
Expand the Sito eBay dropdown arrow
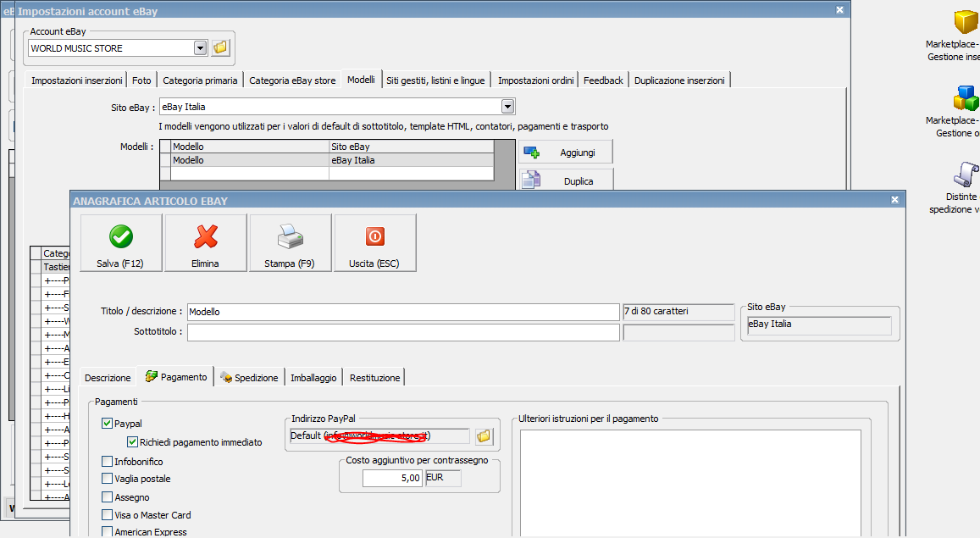tap(507, 107)
